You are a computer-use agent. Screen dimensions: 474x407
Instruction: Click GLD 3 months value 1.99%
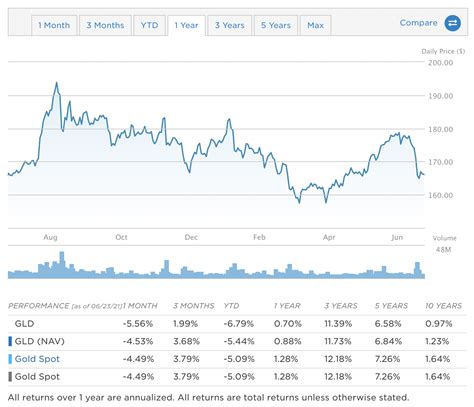185,324
